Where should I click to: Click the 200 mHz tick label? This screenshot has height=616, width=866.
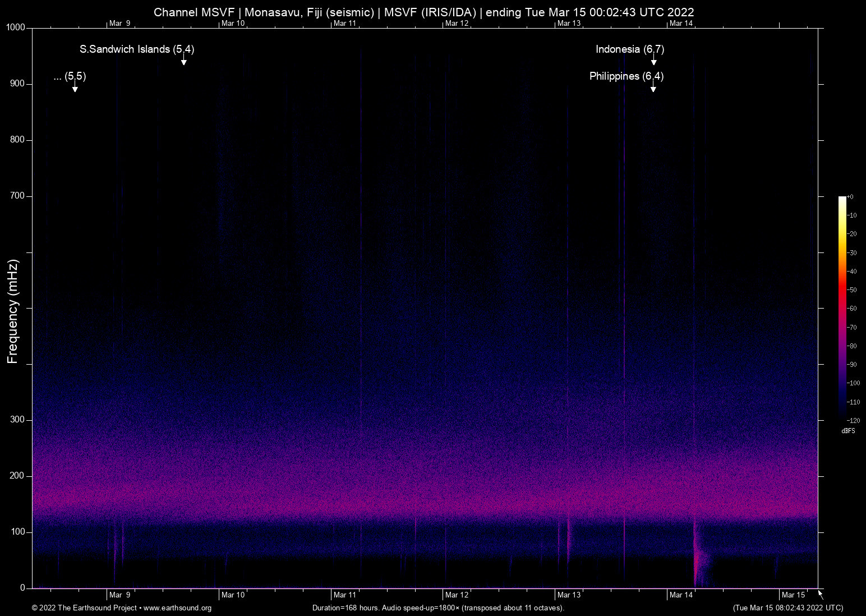coord(17,476)
